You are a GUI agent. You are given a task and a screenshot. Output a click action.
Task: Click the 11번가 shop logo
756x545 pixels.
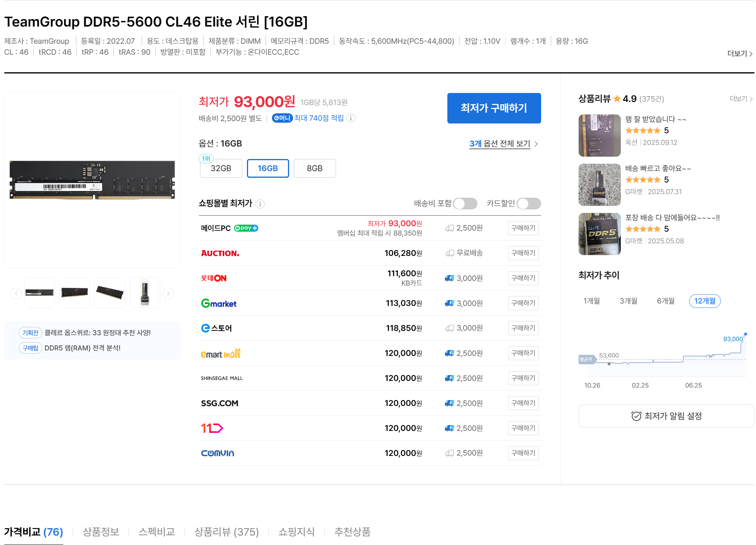(x=212, y=428)
